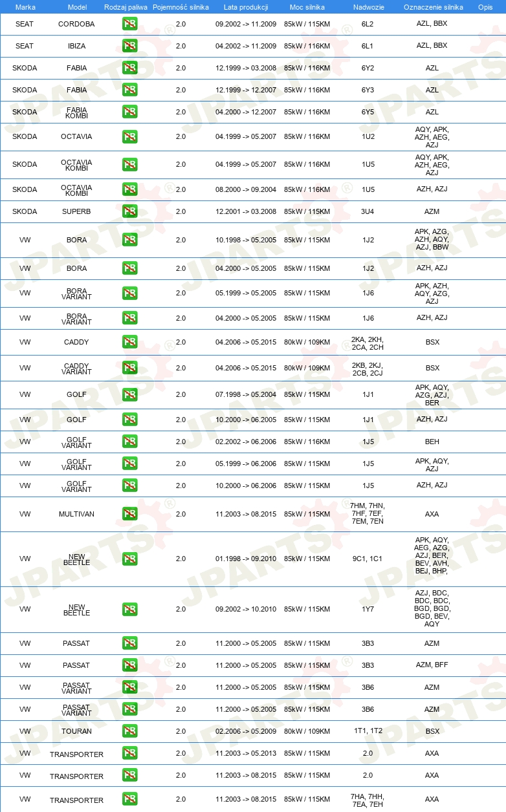Click fuel icon for BORA VARIANT 05.1999 row

pos(129,293)
